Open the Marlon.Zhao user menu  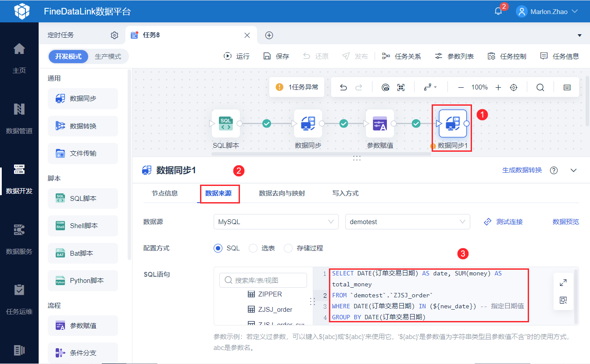pos(547,11)
